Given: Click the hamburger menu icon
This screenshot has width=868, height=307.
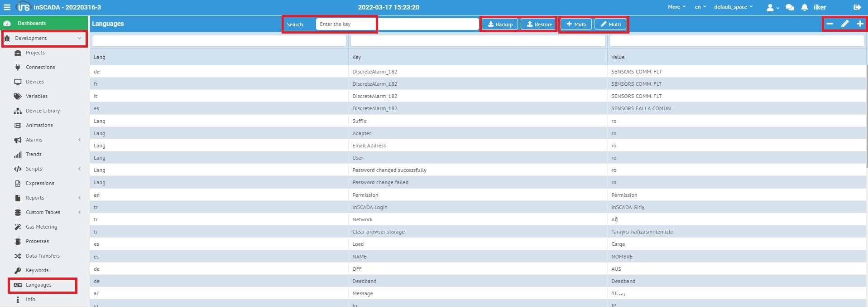Looking at the screenshot, I should point(7,7).
